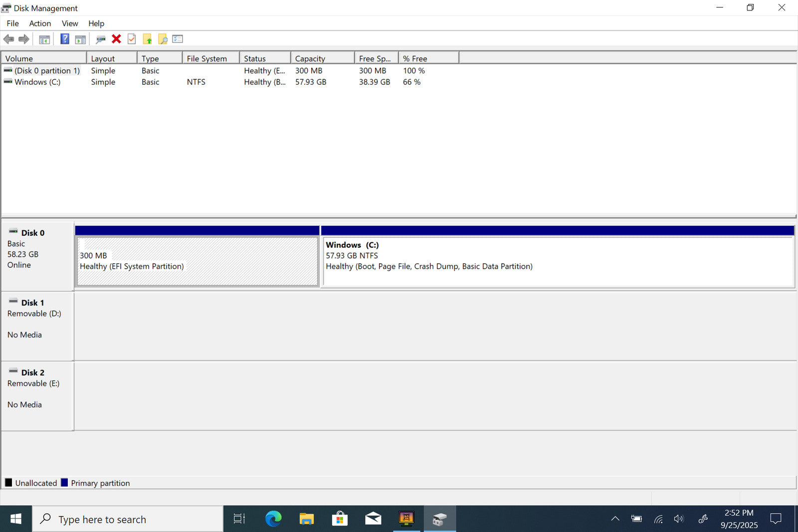Click the folder with magnifier icon

tap(163, 39)
